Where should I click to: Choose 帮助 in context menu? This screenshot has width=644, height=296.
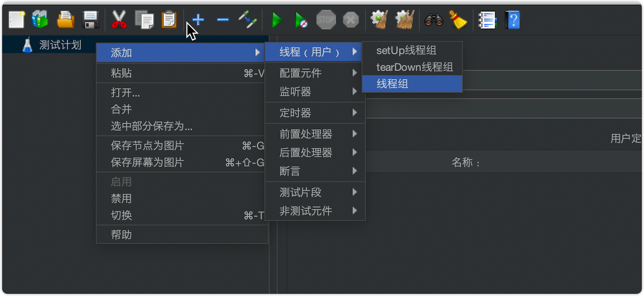(x=181, y=235)
